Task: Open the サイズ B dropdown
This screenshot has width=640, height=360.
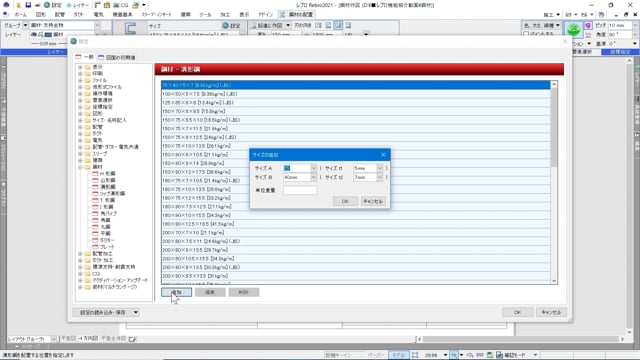Action: click(313, 177)
